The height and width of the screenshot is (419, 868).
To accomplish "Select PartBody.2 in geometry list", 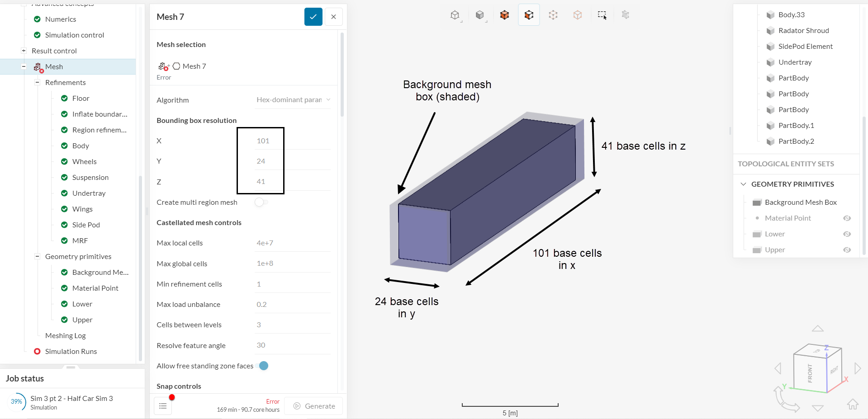I will click(796, 141).
